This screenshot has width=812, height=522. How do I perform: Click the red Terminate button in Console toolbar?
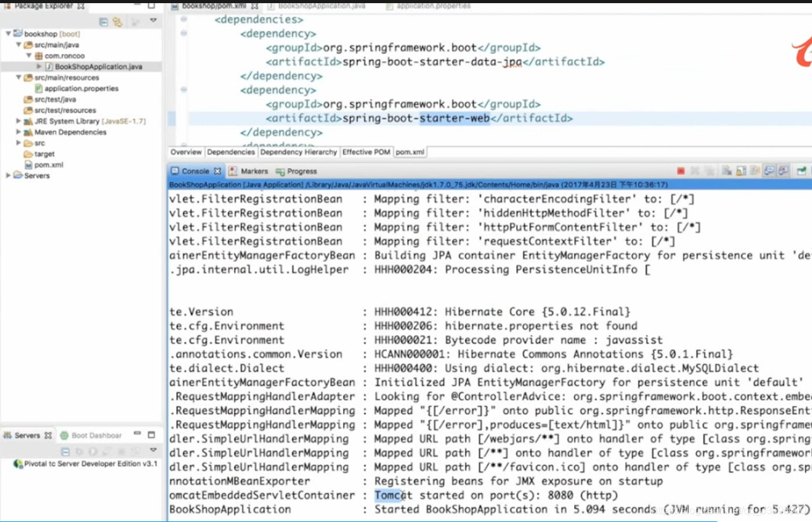[681, 171]
